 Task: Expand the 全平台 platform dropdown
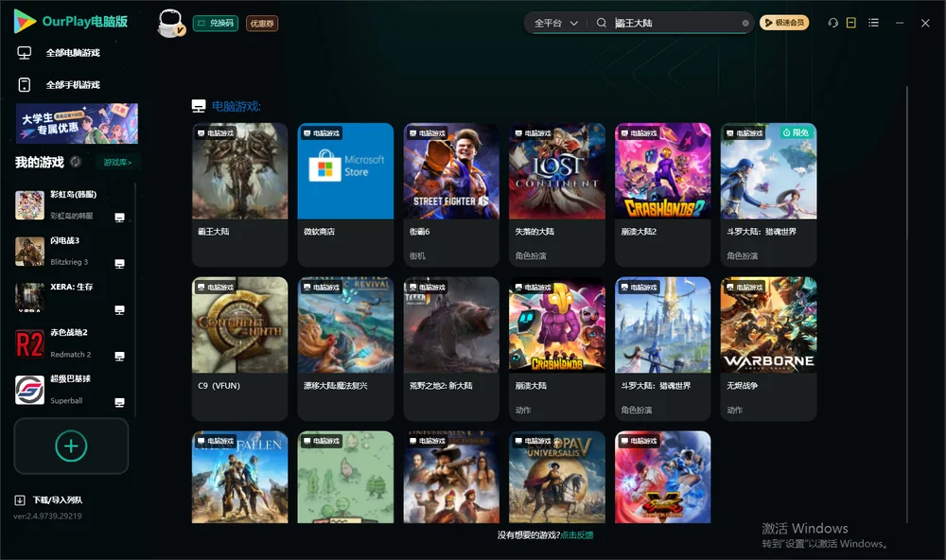[x=556, y=23]
